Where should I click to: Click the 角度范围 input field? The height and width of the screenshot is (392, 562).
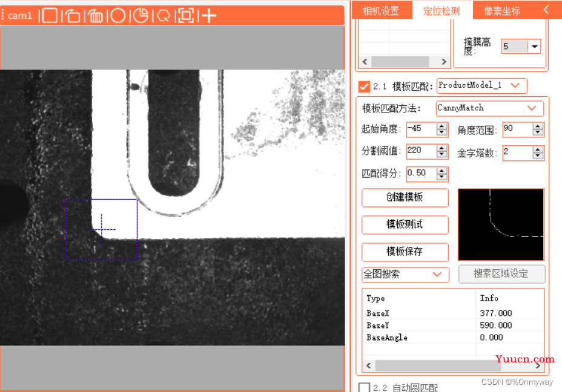517,129
